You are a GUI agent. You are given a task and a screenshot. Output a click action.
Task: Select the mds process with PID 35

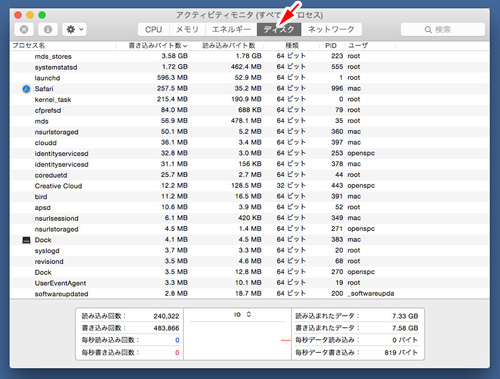249,121
